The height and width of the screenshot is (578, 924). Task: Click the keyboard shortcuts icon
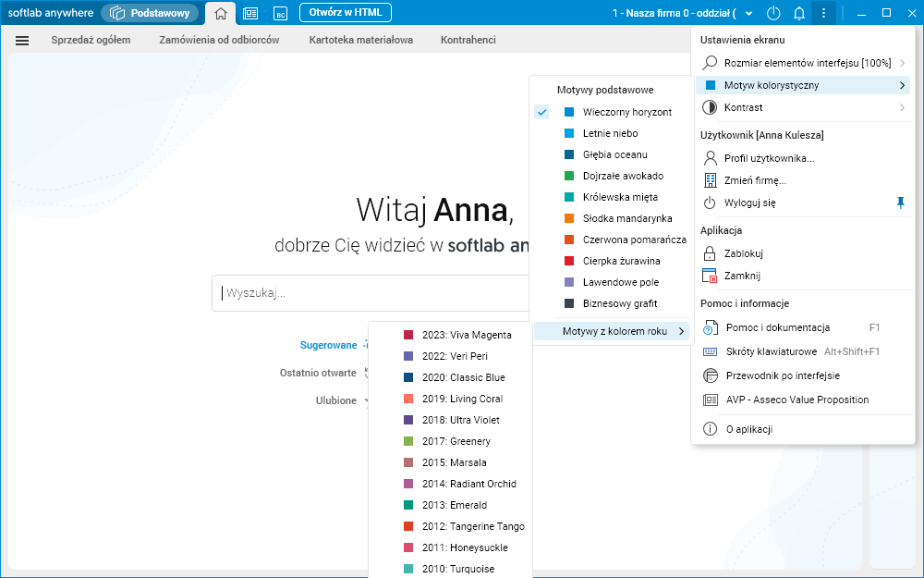pos(710,351)
